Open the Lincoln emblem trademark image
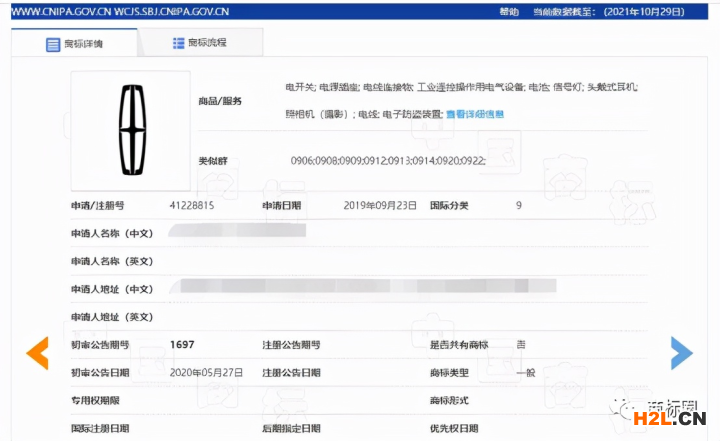 click(130, 129)
